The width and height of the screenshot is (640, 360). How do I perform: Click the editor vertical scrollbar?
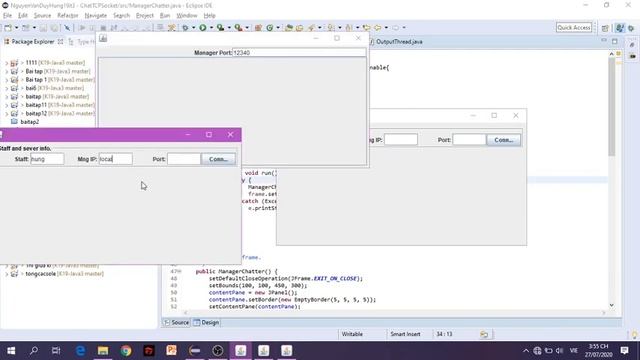click(x=611, y=106)
